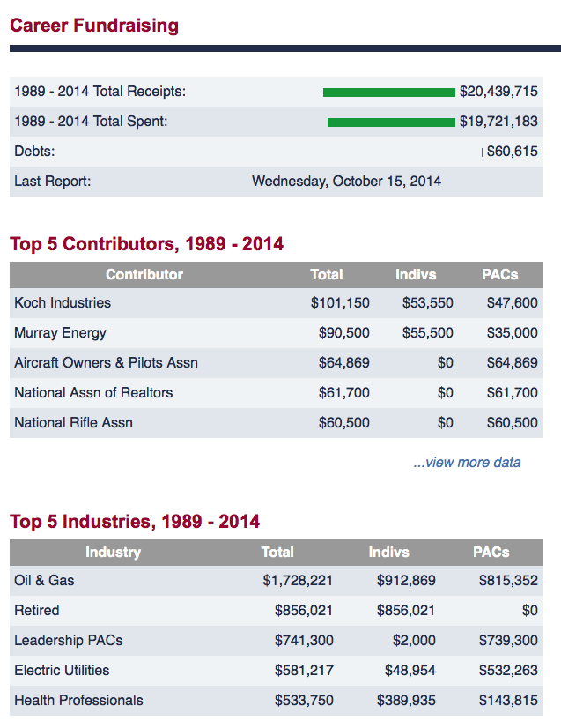Click the Total Receipts green bar
Image resolution: width=561 pixels, height=728 pixels.
click(x=389, y=93)
